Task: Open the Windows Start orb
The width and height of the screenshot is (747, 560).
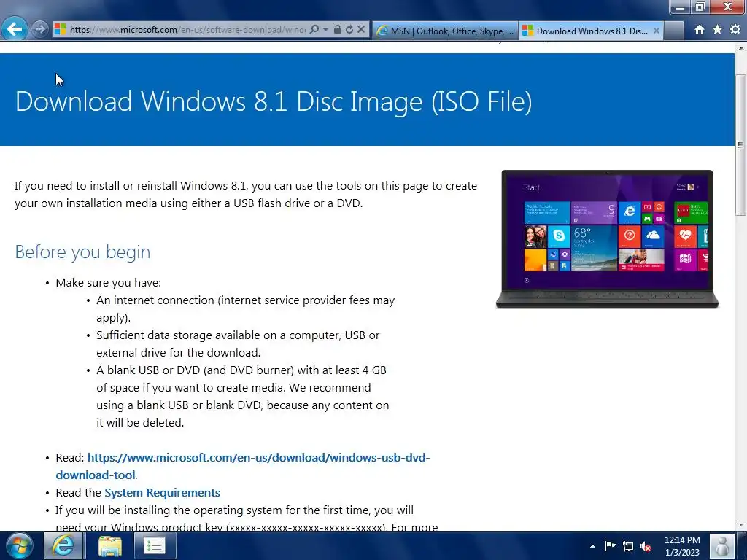Action: (20, 545)
